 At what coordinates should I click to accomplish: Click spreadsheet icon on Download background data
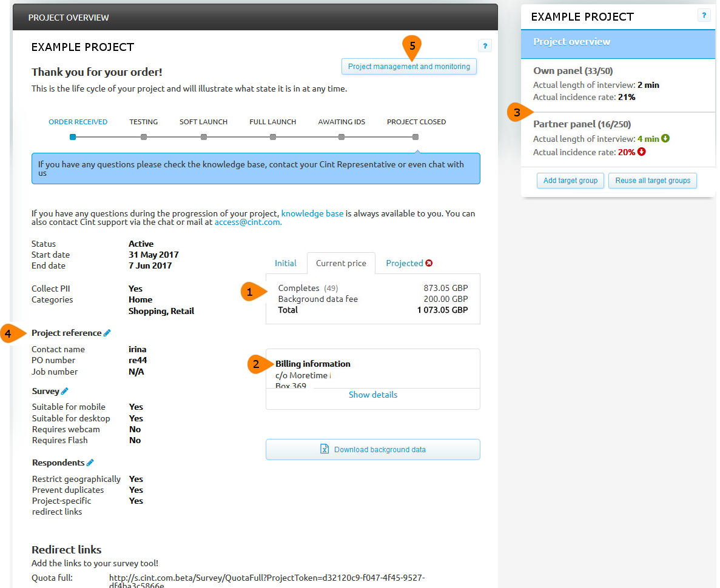click(x=325, y=449)
